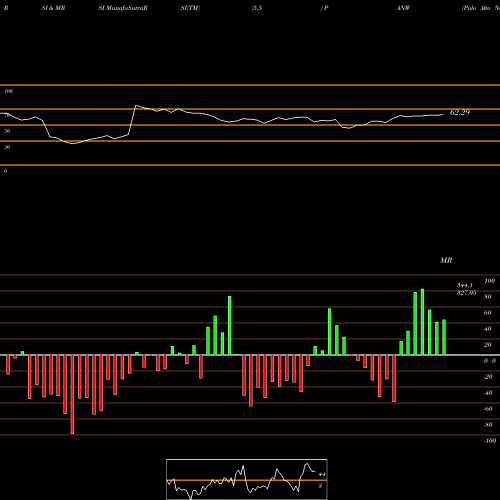Click the MR axis -60 label

coord(488,409)
